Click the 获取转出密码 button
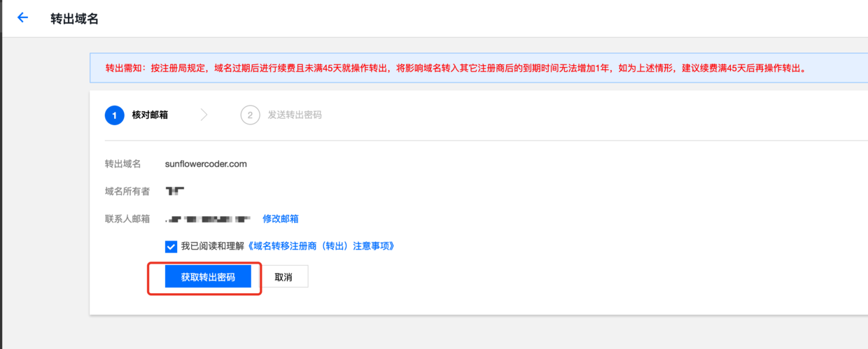Image resolution: width=868 pixels, height=349 pixels. [208, 277]
